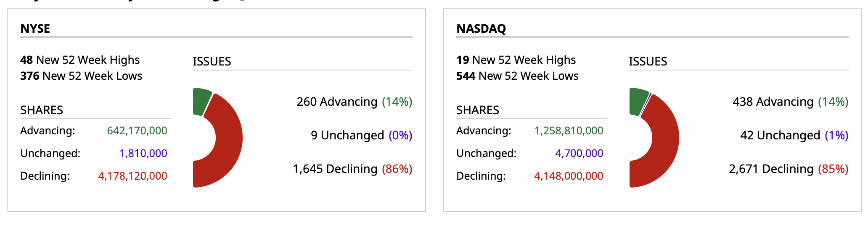Click NYSE advancing shares value 642,170,000
Screen dimensions: 868x225
coord(137,131)
